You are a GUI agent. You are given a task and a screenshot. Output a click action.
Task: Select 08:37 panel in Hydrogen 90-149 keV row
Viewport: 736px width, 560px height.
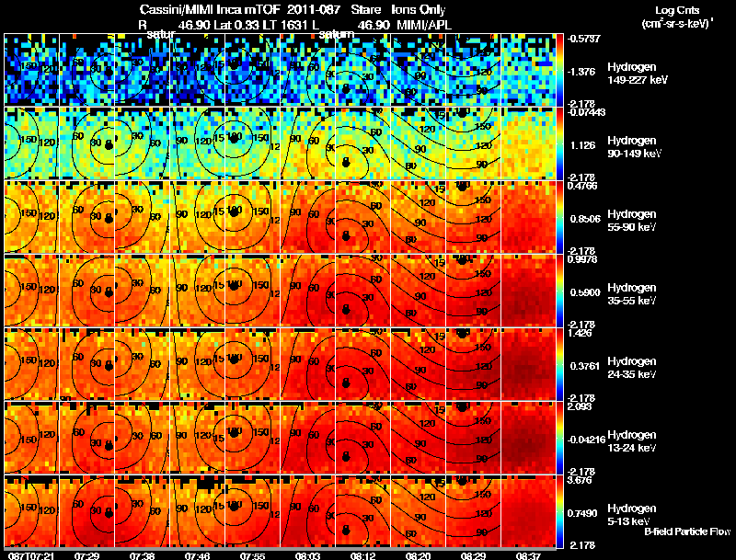[528, 143]
